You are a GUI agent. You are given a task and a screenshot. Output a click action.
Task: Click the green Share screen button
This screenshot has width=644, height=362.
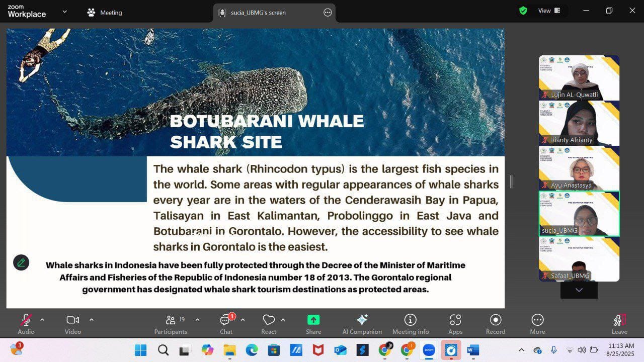tap(313, 324)
